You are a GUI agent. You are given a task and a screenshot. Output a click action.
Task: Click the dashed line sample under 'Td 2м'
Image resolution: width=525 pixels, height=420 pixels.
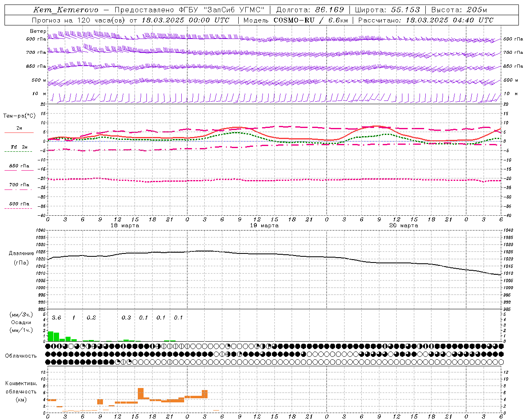pos(18,152)
